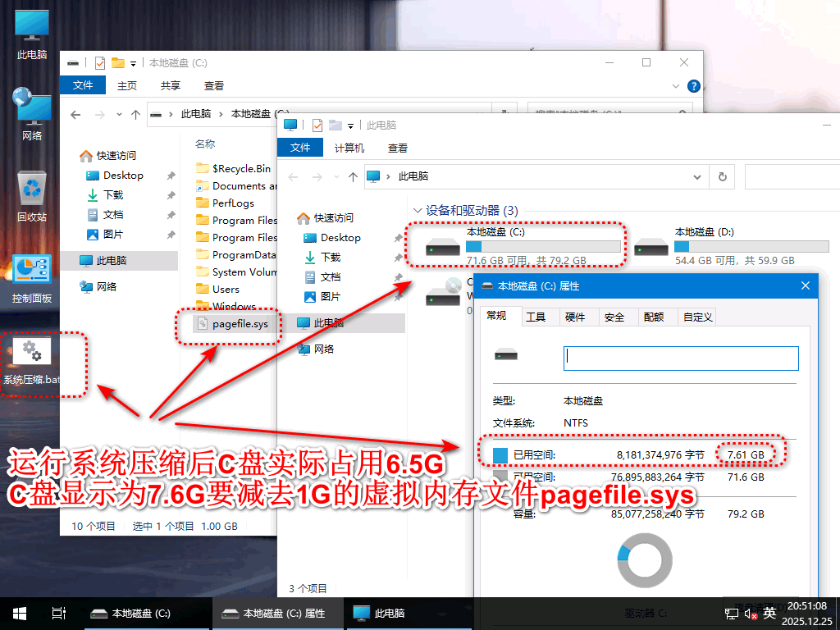Go back in the C: drive window

pos(75,115)
